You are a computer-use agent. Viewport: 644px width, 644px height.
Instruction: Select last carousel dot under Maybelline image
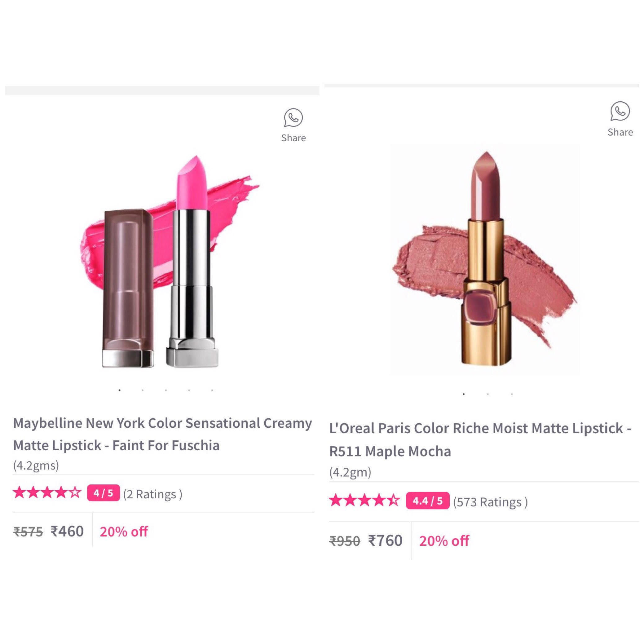click(212, 390)
